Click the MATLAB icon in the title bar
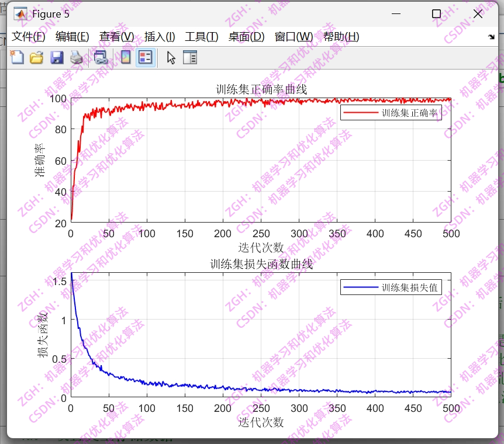504x444 pixels. (x=22, y=13)
